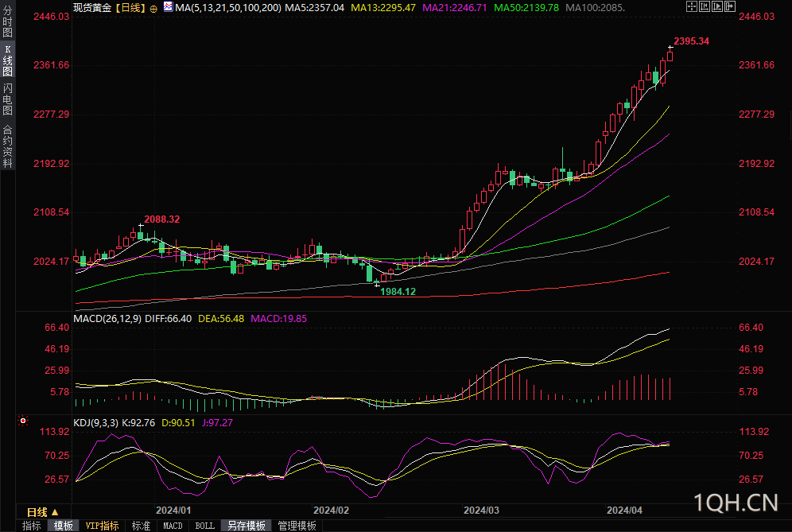Click the MA13:2295.47 value
Screen dimensions: 792x532
[x=383, y=8]
